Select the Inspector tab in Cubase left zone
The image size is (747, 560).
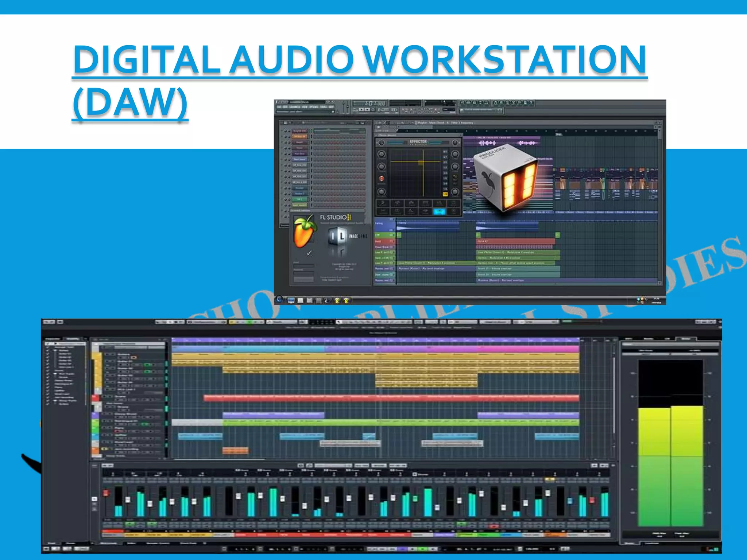(52, 339)
